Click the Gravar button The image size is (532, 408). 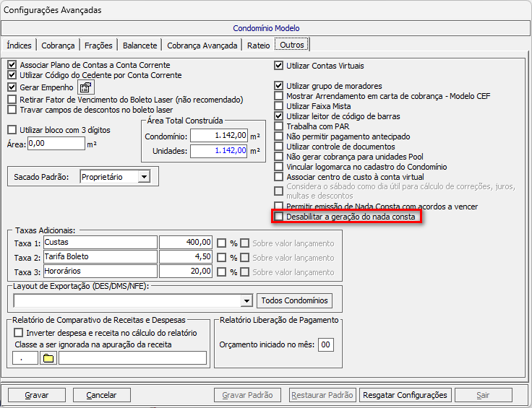pos(37,395)
